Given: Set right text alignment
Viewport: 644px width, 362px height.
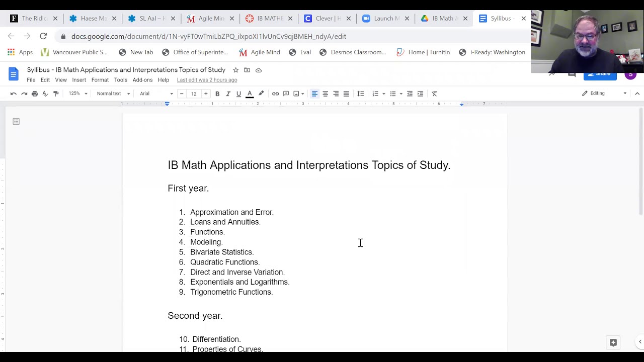Looking at the screenshot, I should pos(336,94).
